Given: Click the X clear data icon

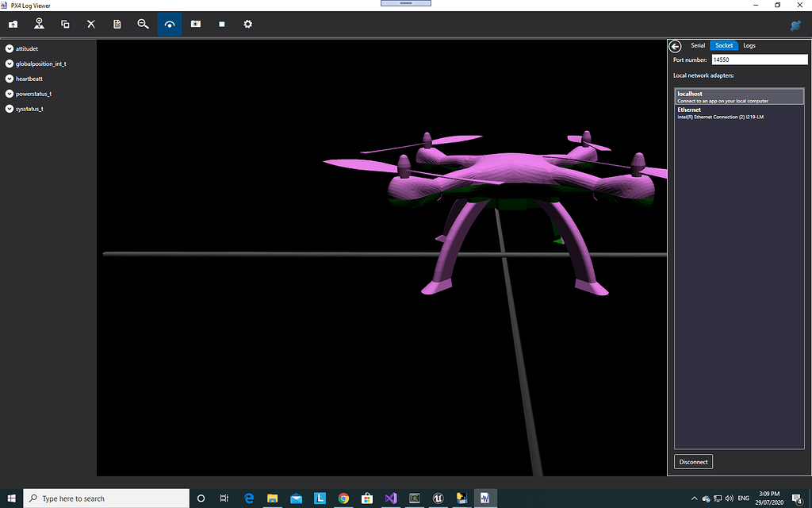Looking at the screenshot, I should 90,24.
